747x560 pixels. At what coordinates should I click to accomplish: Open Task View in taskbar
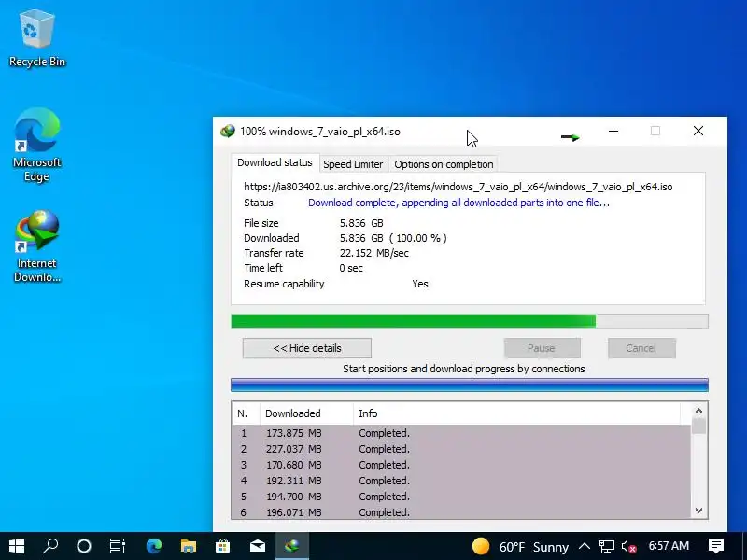[118, 546]
